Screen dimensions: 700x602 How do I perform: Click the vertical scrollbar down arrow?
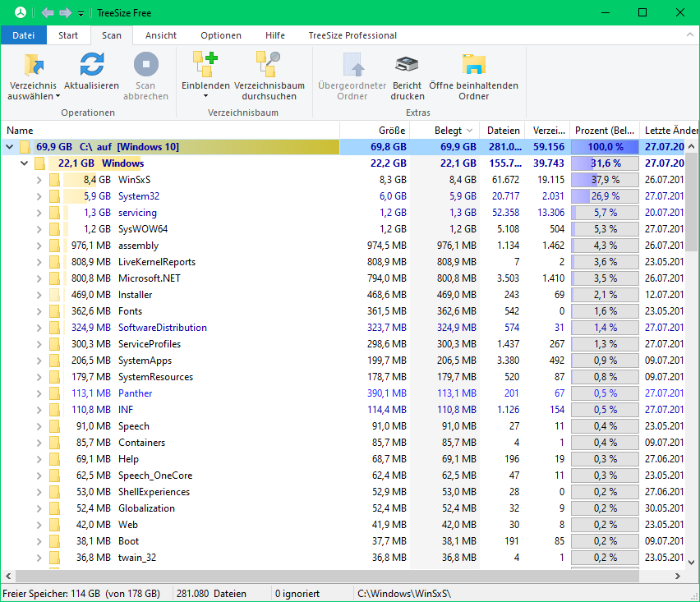click(x=691, y=563)
